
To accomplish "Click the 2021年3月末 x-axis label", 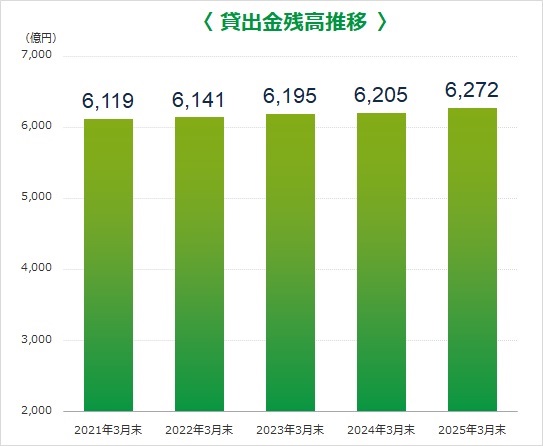I will click(108, 430).
